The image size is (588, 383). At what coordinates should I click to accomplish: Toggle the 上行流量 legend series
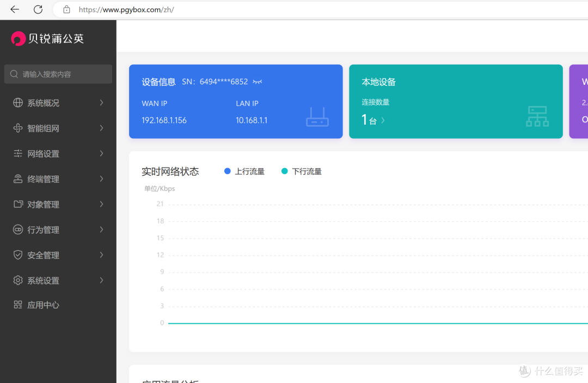[244, 171]
